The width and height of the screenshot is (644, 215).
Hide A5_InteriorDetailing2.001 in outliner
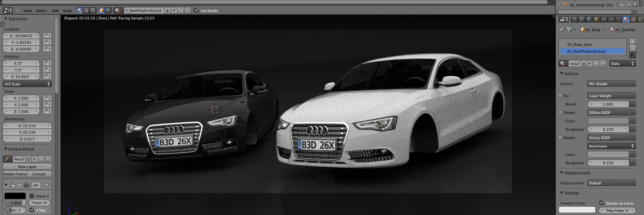(x=622, y=5)
